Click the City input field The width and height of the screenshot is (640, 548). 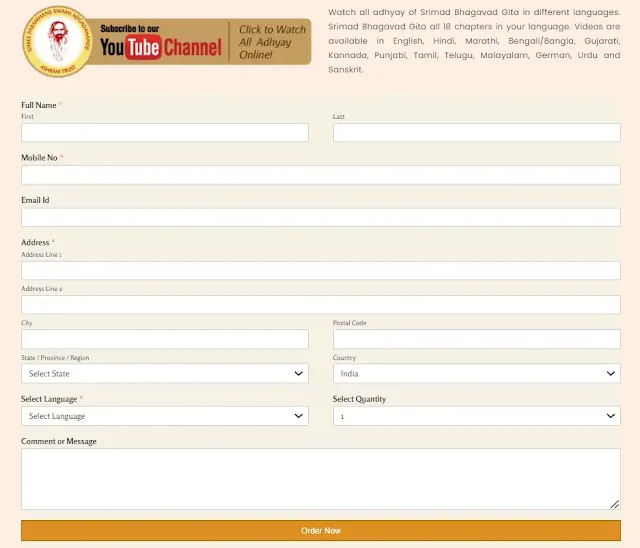point(165,339)
